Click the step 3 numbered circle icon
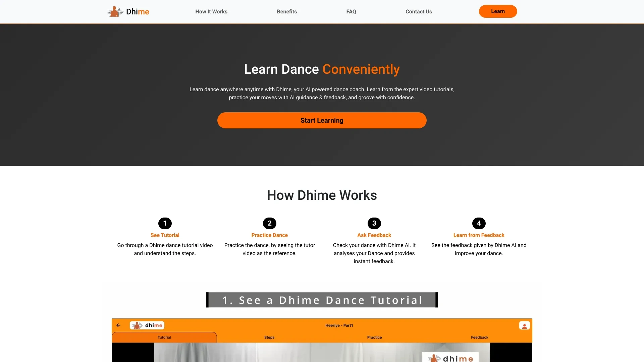This screenshot has width=644, height=362. 374,223
